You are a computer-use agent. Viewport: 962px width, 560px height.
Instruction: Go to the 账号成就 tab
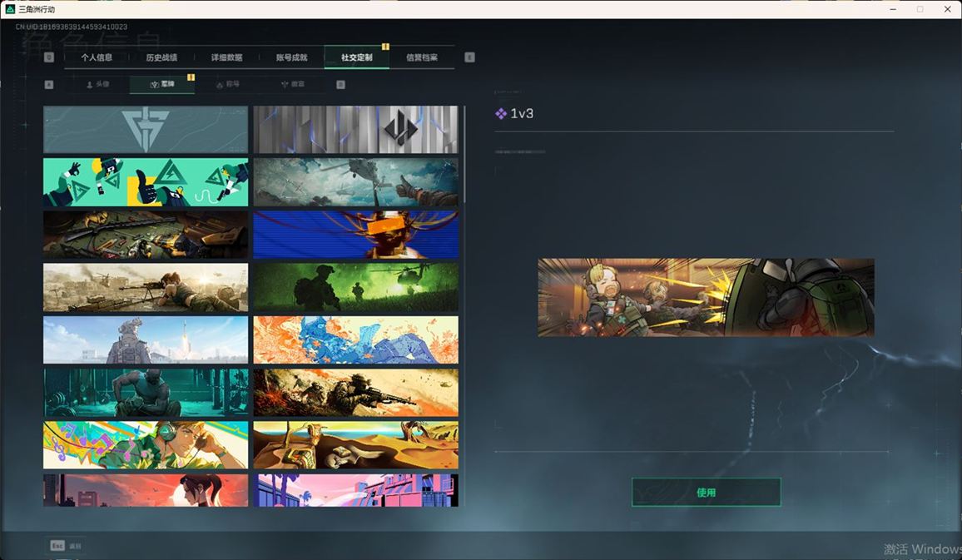(x=291, y=57)
